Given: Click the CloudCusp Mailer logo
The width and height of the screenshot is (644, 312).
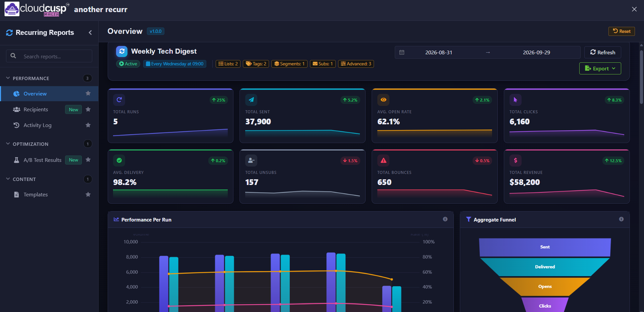Looking at the screenshot, I should click(37, 9).
